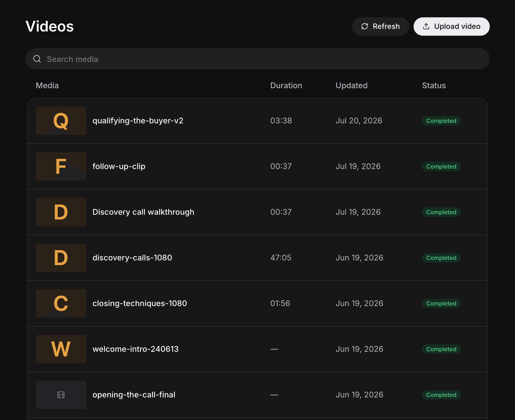Click the Duration column header

[286, 85]
